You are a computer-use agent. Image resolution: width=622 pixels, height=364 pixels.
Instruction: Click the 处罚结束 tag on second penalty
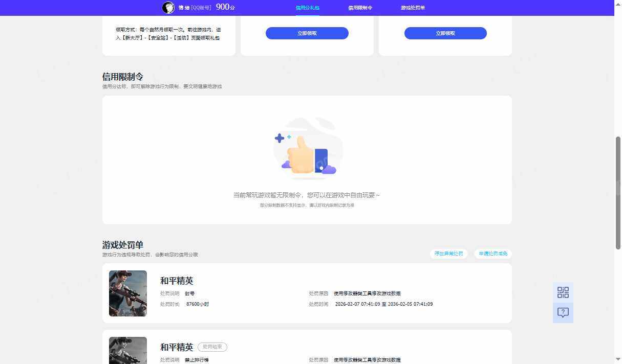tap(212, 347)
